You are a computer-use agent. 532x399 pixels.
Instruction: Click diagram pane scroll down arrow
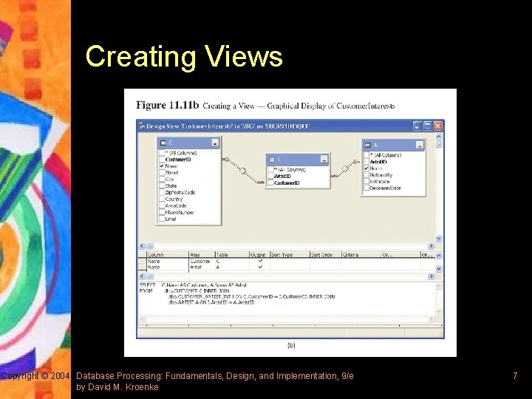click(x=439, y=239)
